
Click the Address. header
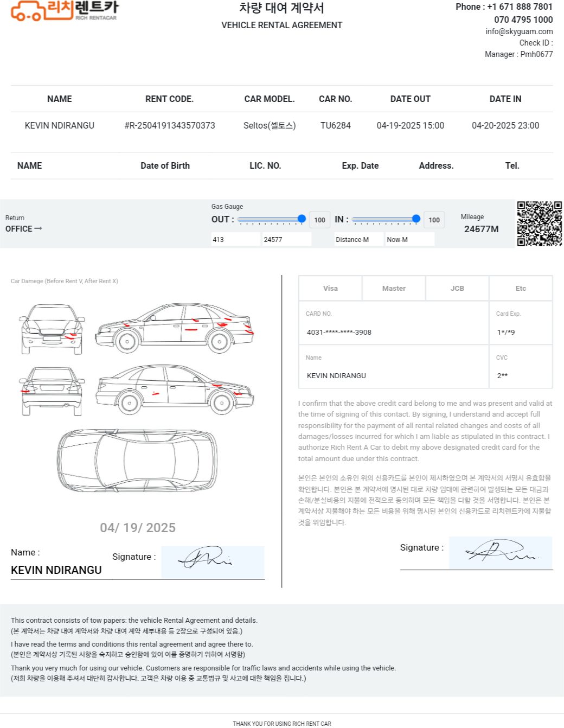tap(437, 165)
